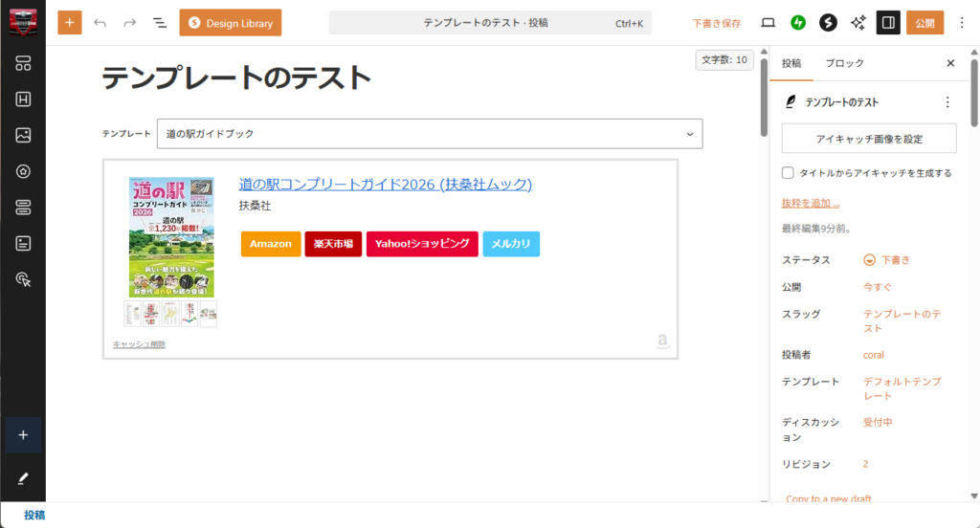This screenshot has width=980, height=528.
Task: Click the green Jetpack lightning icon
Action: click(x=798, y=23)
